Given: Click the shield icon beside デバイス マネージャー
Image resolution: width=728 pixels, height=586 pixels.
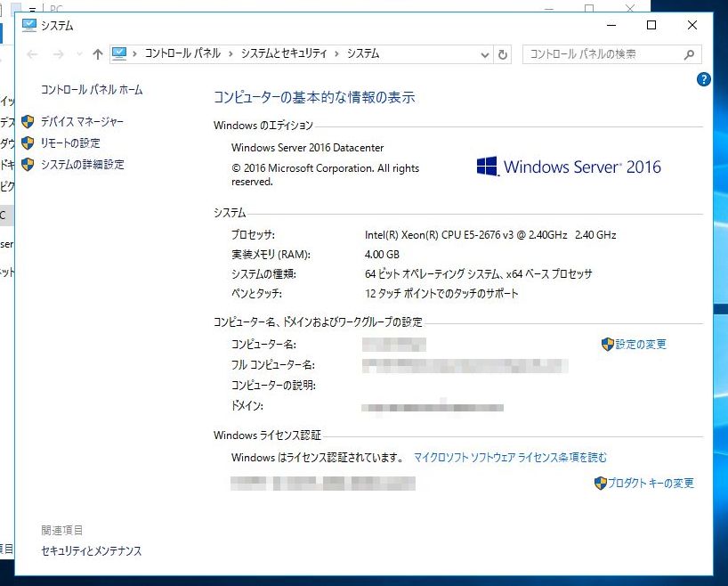Looking at the screenshot, I should (x=28, y=122).
